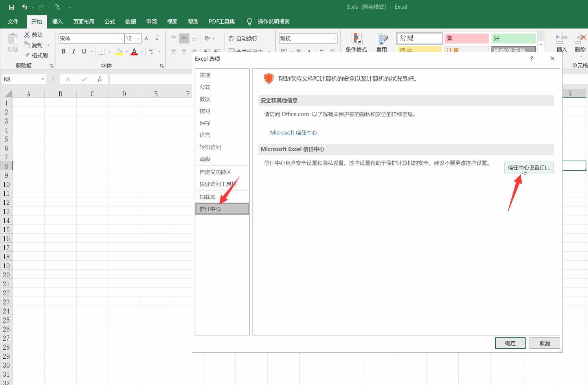Open the Microsoft 信任中心 link
588x385 pixels.
point(293,133)
